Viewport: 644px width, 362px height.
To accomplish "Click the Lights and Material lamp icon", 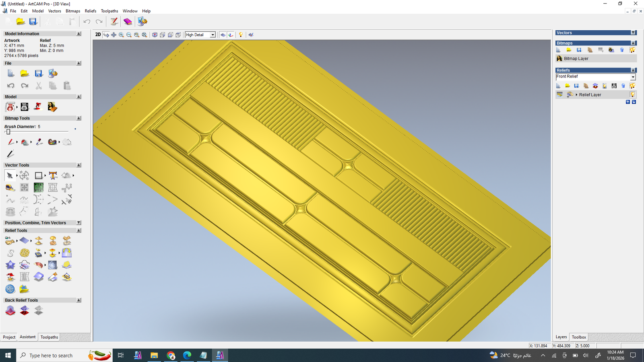I will [x=241, y=35].
